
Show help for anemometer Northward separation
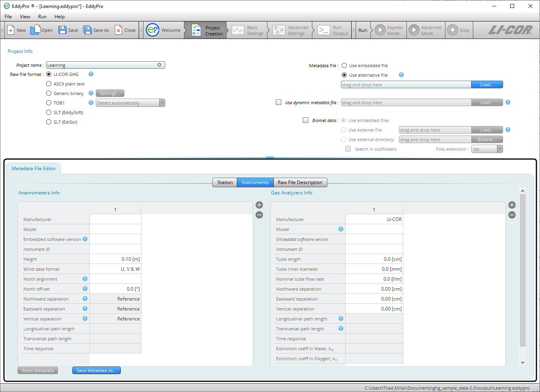(x=85, y=299)
